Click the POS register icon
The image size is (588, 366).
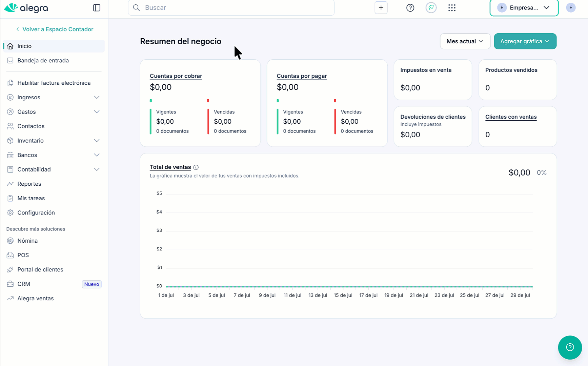[11, 255]
